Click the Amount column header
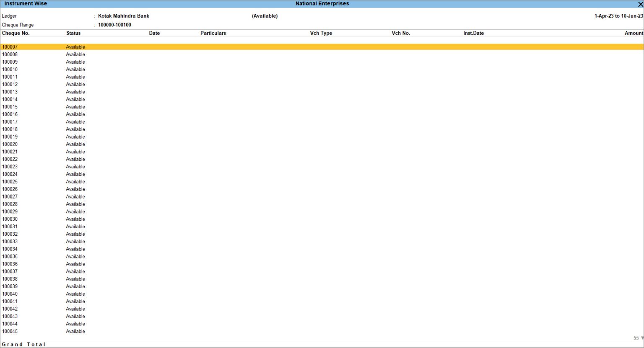This screenshot has width=644, height=348. (x=634, y=33)
